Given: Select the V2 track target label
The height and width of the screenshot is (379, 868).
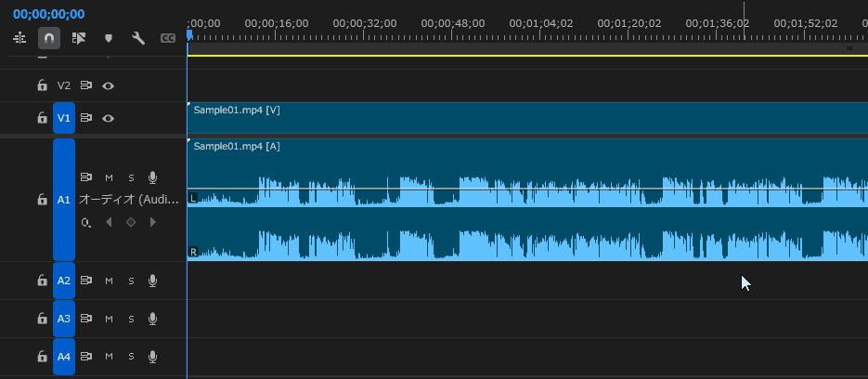Looking at the screenshot, I should pos(64,85).
